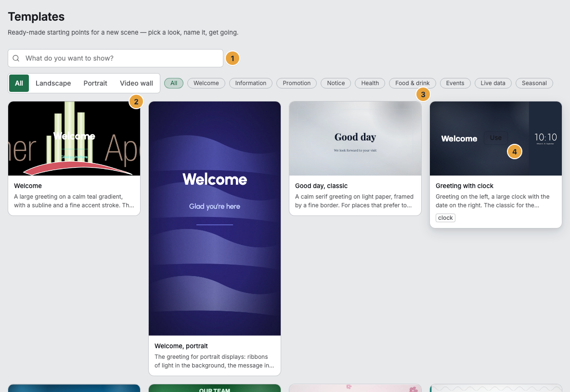Click the search magnifier icon
Image resolution: width=570 pixels, height=392 pixels.
tap(16, 59)
